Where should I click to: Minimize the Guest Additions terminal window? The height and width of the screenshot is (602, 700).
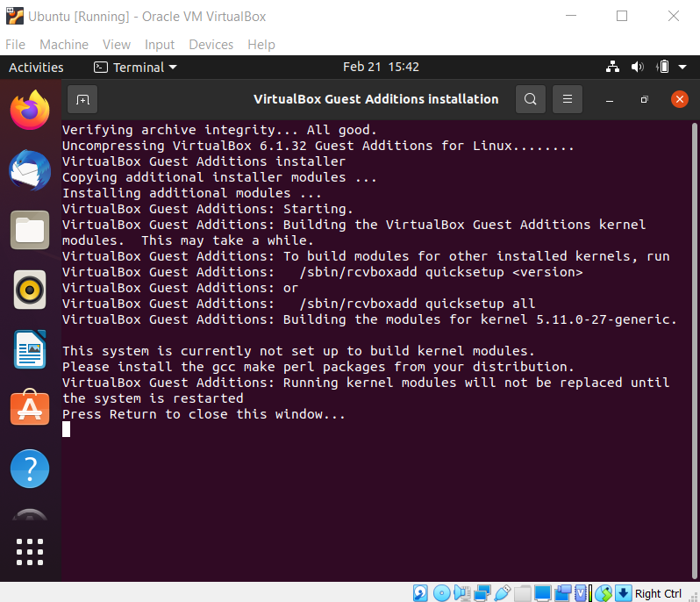(x=610, y=99)
